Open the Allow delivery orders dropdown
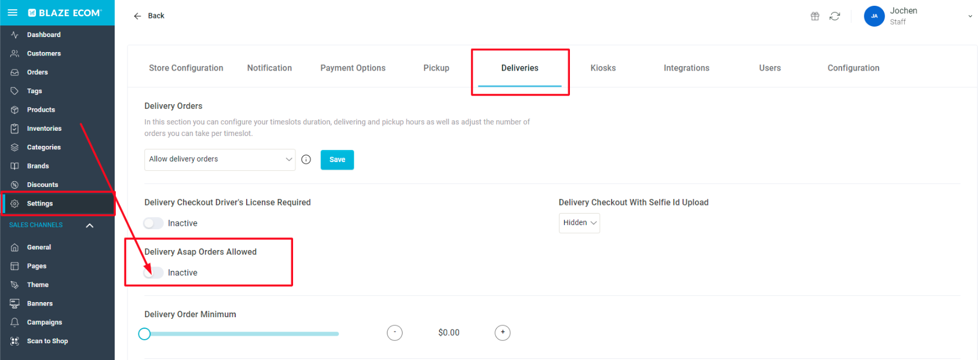Image resolution: width=980 pixels, height=360 pixels. 220,160
